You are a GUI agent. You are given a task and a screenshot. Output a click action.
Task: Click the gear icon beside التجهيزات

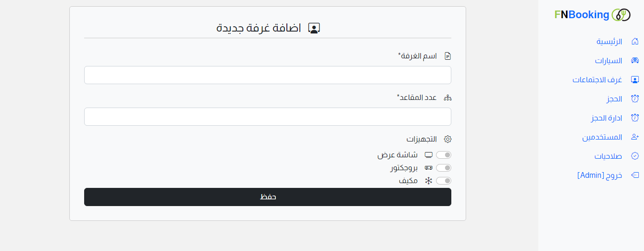(448, 139)
